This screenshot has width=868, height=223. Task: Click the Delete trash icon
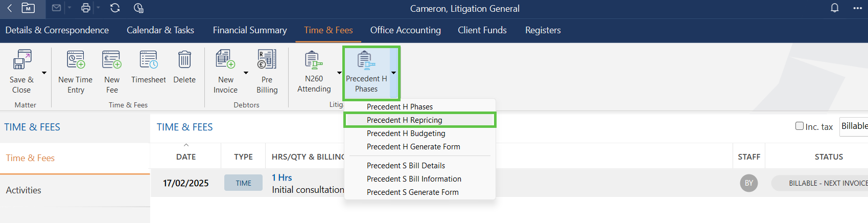pos(184,60)
